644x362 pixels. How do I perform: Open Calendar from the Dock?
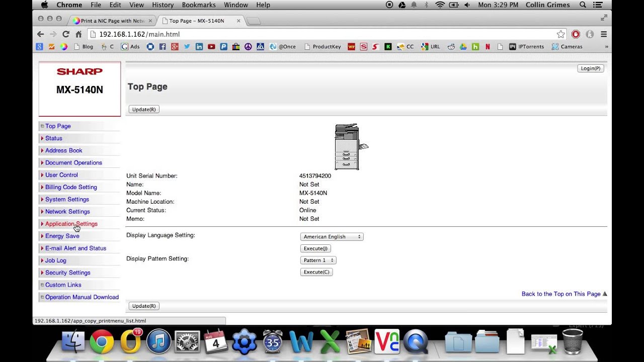tap(216, 343)
